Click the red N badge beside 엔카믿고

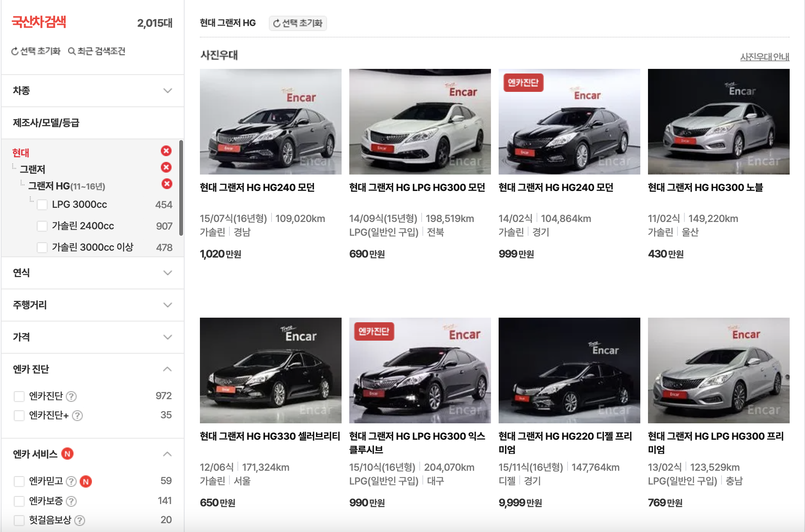pyautogui.click(x=86, y=481)
